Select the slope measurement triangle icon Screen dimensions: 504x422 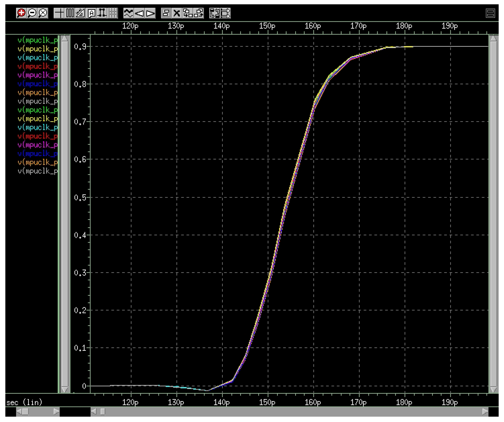click(80, 13)
